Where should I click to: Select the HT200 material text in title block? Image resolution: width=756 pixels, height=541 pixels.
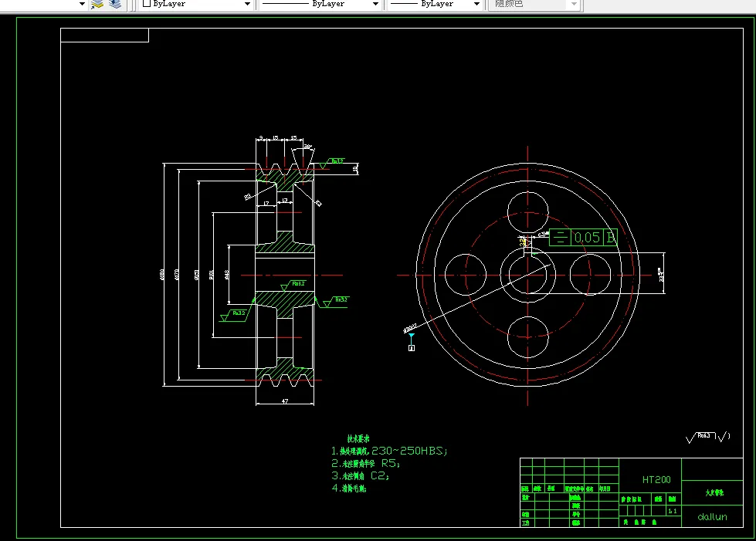point(656,480)
